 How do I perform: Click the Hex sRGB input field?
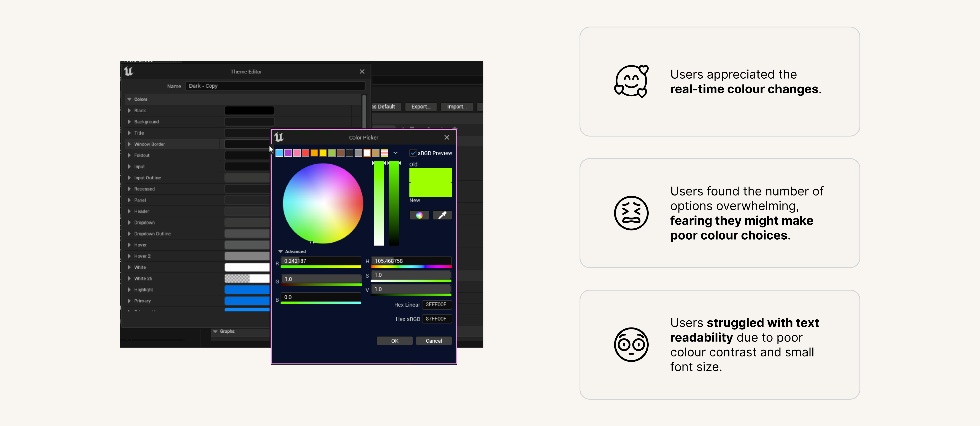pyautogui.click(x=436, y=319)
